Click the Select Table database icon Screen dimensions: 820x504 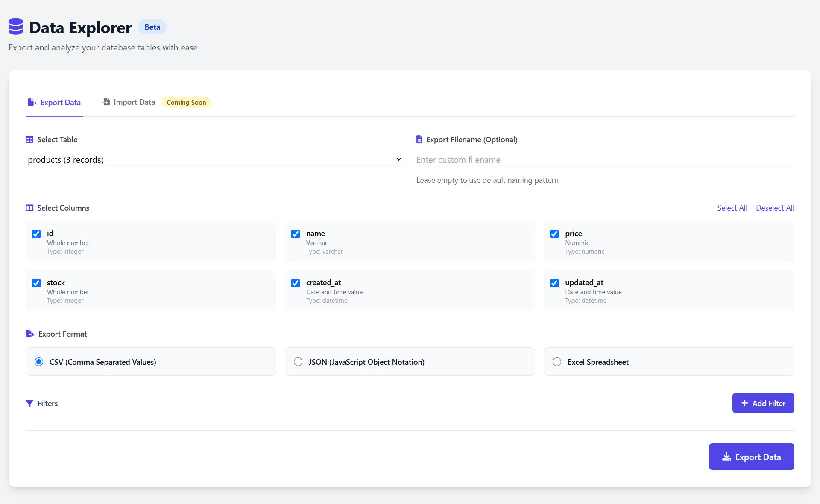coord(29,140)
